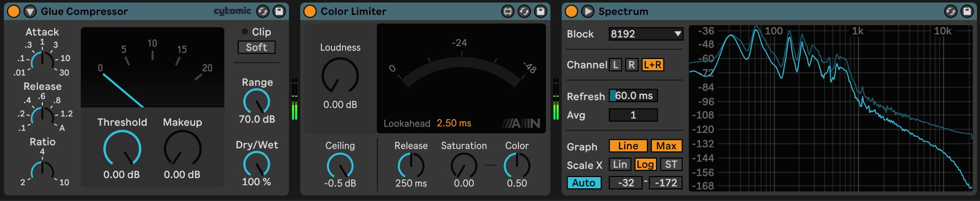
Task: Select Scale X Lin
Action: coord(620,165)
